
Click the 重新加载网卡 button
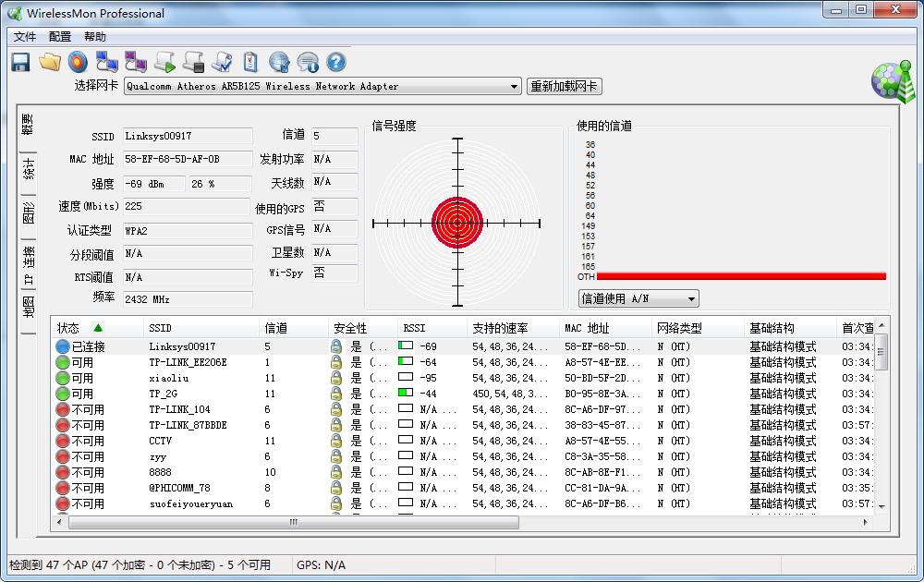tap(564, 87)
